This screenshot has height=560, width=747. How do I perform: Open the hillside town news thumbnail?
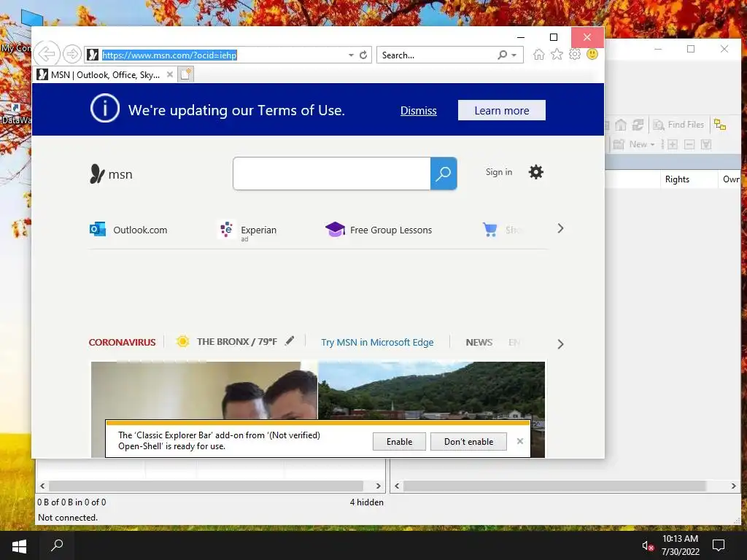pos(431,391)
